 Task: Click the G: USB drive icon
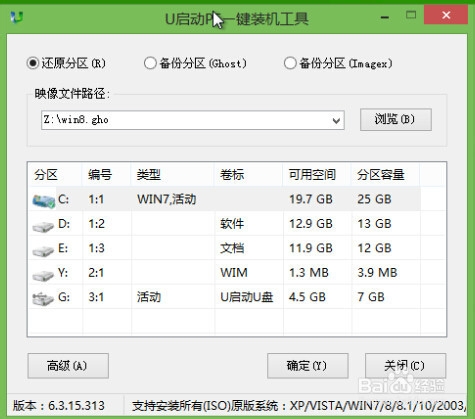point(43,299)
